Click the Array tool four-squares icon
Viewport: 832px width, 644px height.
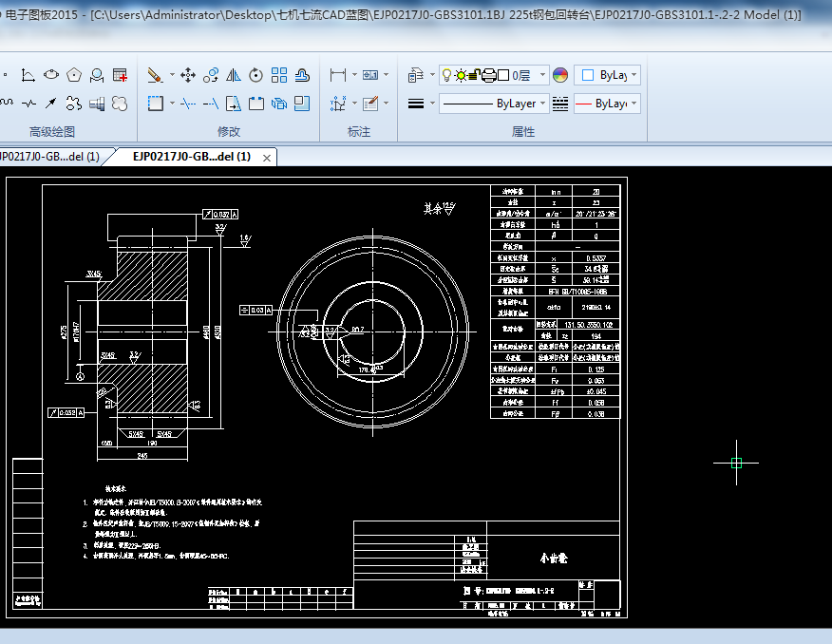(x=279, y=74)
